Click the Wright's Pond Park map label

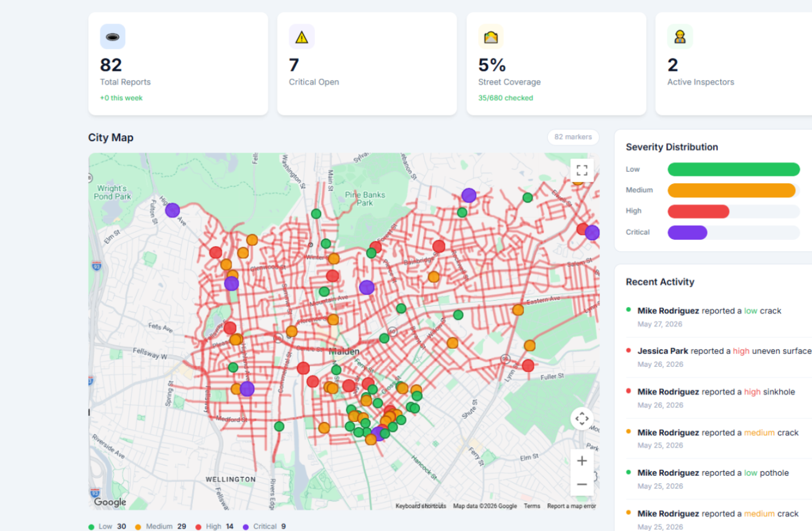click(x=112, y=193)
